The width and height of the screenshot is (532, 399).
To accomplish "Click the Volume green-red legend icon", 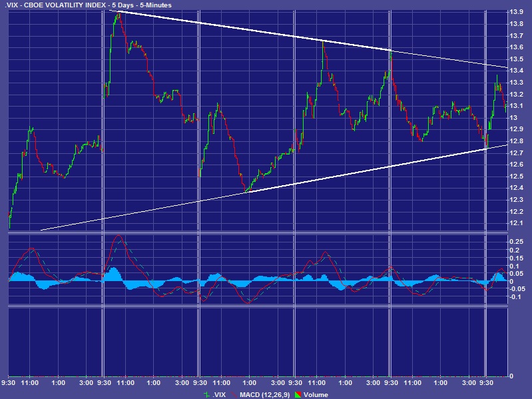I will (298, 394).
